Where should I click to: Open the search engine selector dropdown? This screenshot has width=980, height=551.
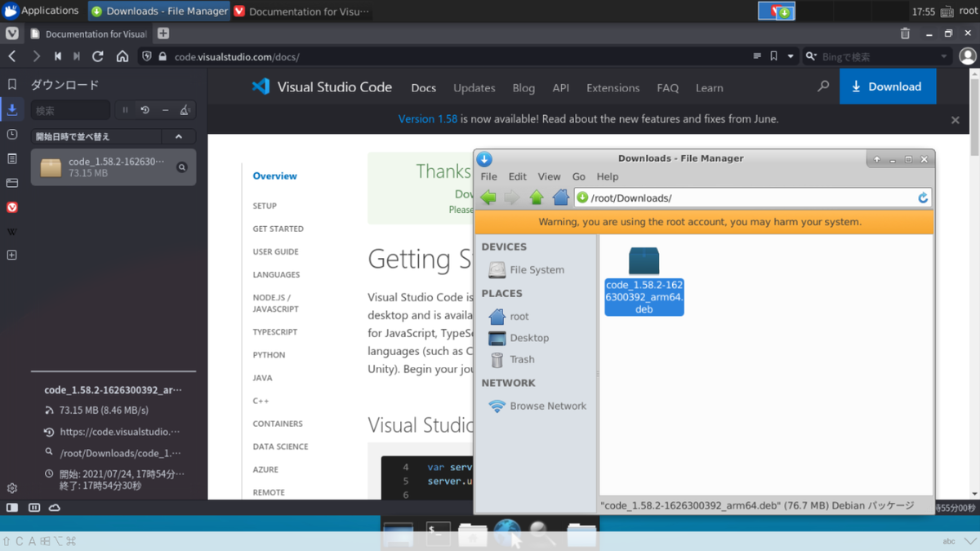[811, 56]
